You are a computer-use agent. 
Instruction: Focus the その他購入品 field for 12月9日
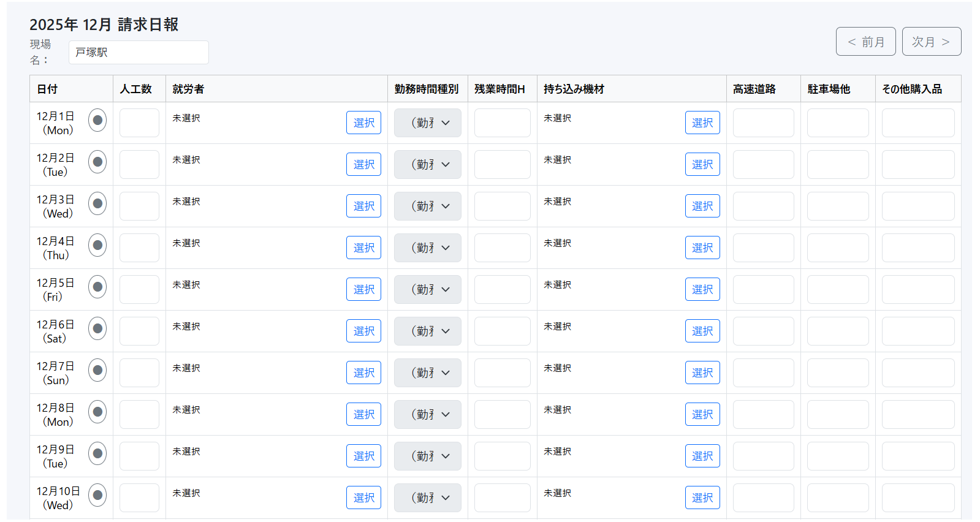coord(917,456)
